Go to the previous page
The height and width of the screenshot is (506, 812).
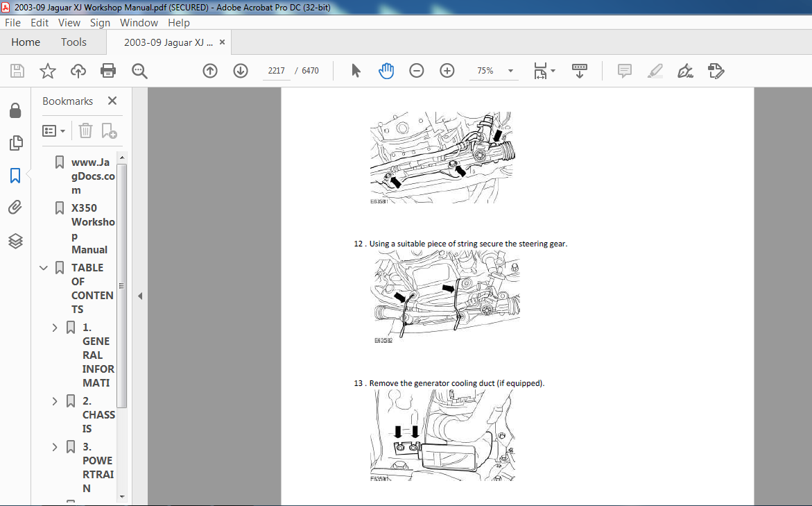click(x=209, y=71)
